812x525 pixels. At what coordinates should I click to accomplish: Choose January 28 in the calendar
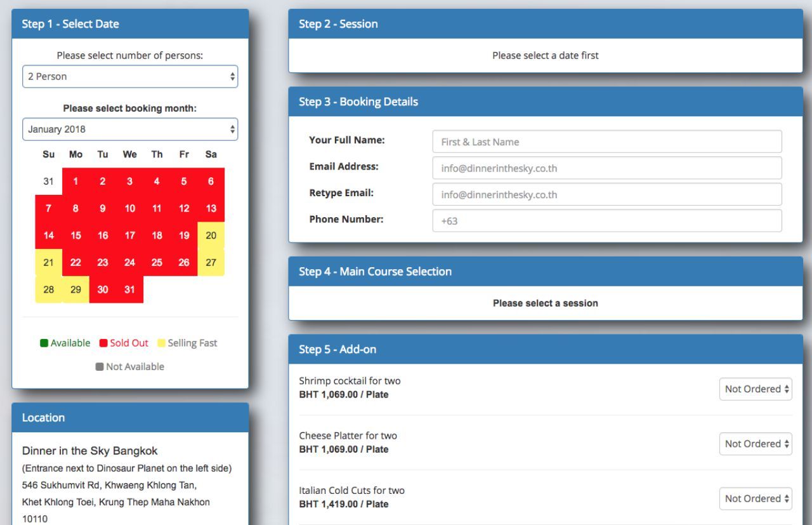pyautogui.click(x=49, y=289)
